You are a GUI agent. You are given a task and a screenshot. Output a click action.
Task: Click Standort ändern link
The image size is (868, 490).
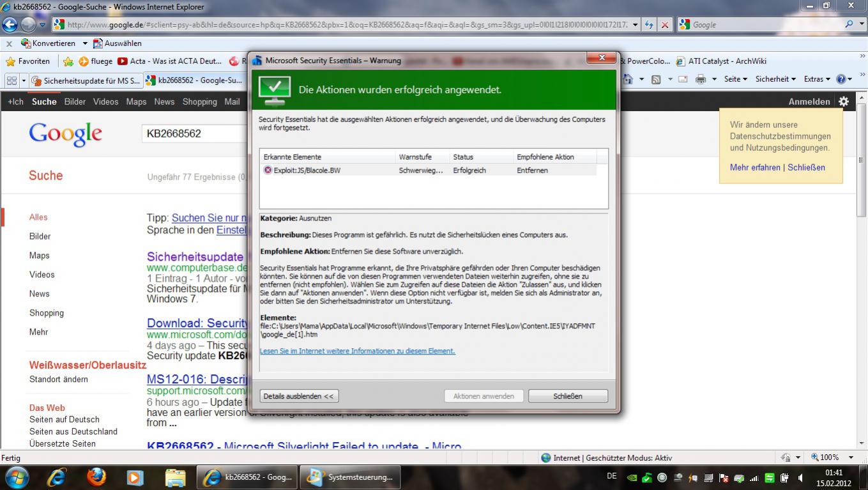(x=59, y=379)
